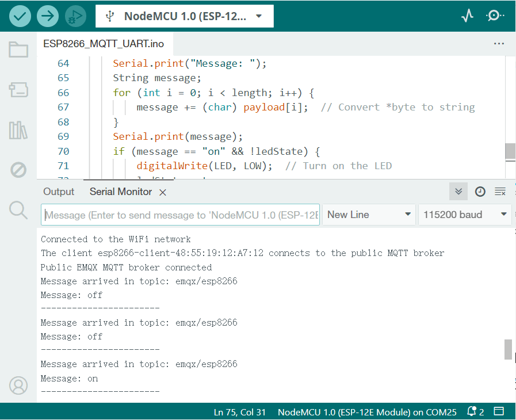Open the Serial Plotter waveform icon
The image size is (516, 420).
click(x=467, y=16)
